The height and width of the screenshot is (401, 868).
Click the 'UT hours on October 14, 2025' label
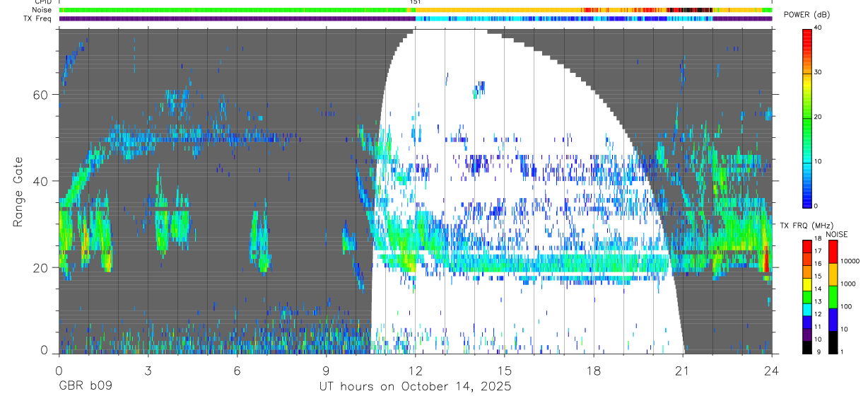click(x=414, y=388)
